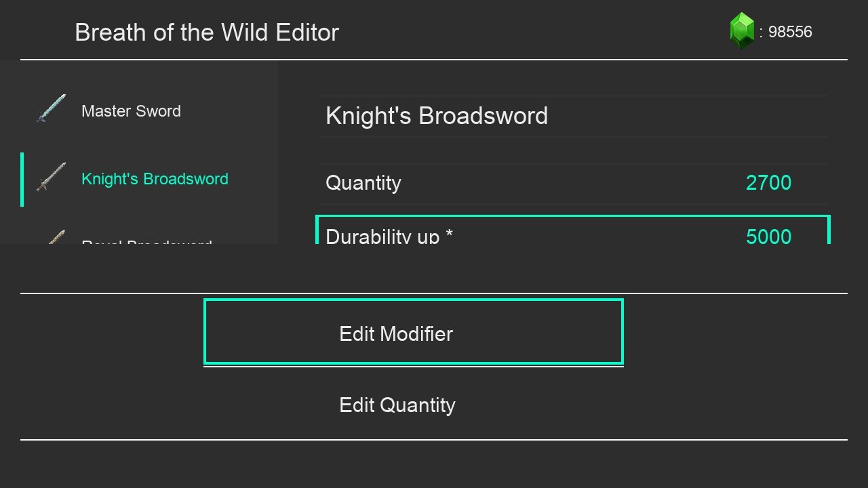Select the Durability up * row
The image size is (868, 488).
[573, 230]
